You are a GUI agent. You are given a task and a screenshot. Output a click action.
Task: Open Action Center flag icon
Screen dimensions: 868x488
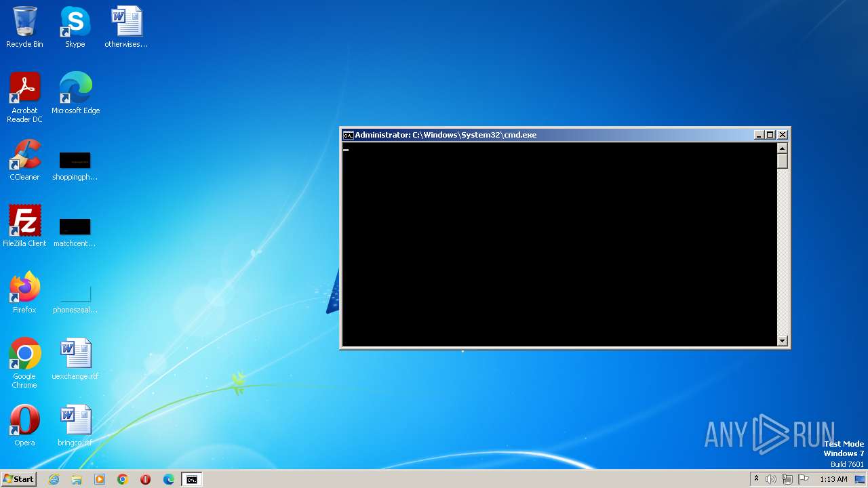804,479
